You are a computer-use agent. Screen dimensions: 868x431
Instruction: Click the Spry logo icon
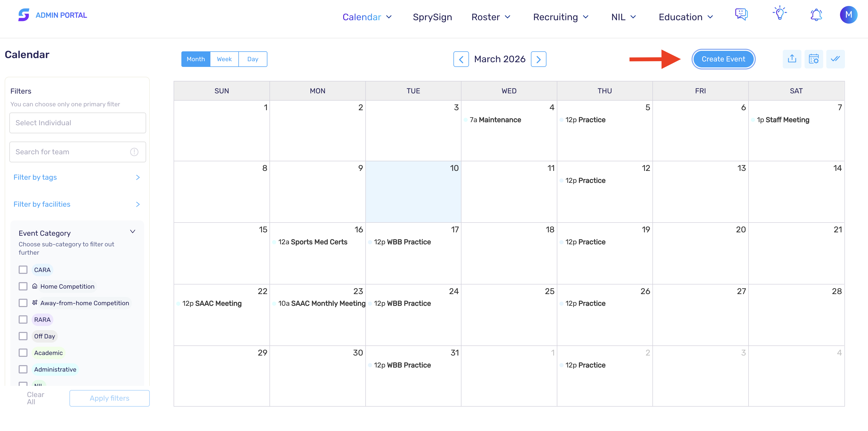point(24,15)
